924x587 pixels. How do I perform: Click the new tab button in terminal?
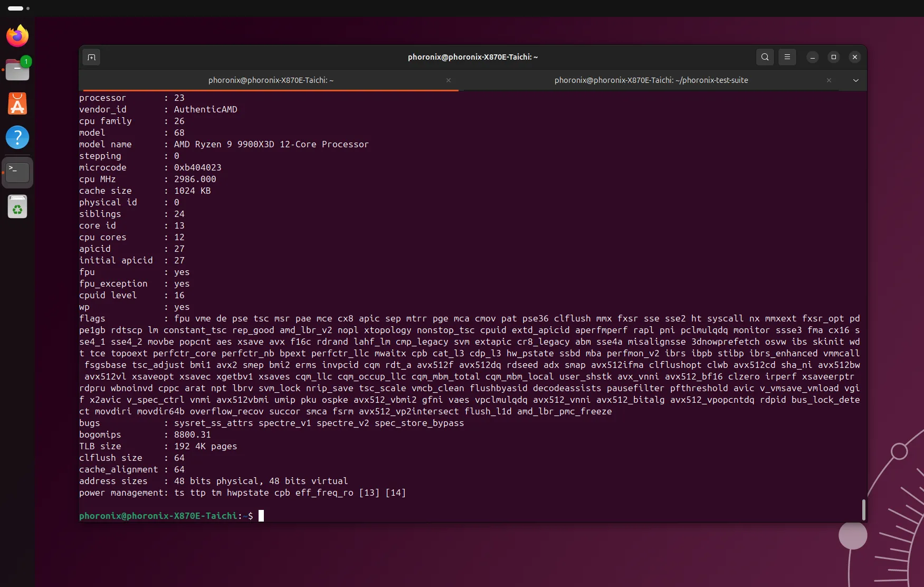point(91,57)
